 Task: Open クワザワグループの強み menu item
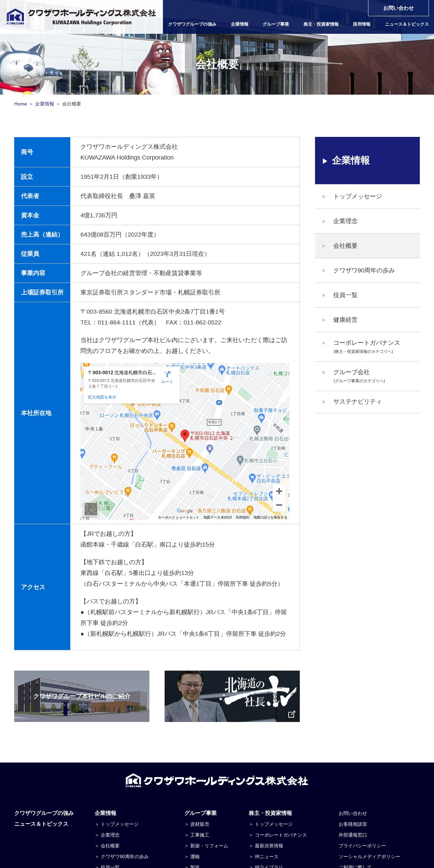(x=192, y=24)
